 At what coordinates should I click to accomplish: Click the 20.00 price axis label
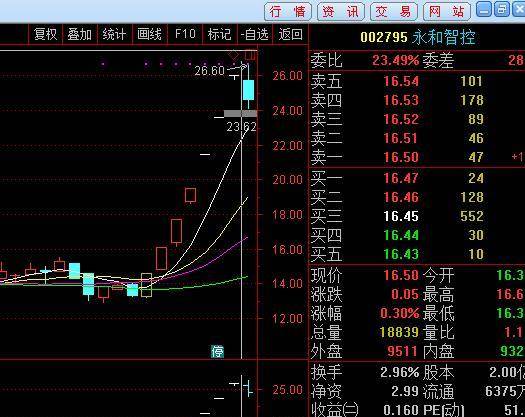(x=287, y=180)
